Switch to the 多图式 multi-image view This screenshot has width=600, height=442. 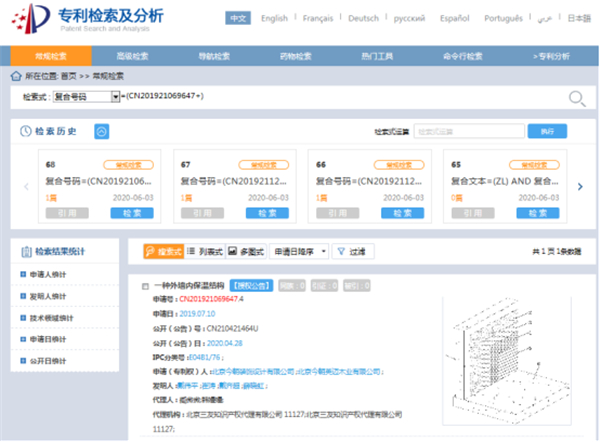point(246,251)
